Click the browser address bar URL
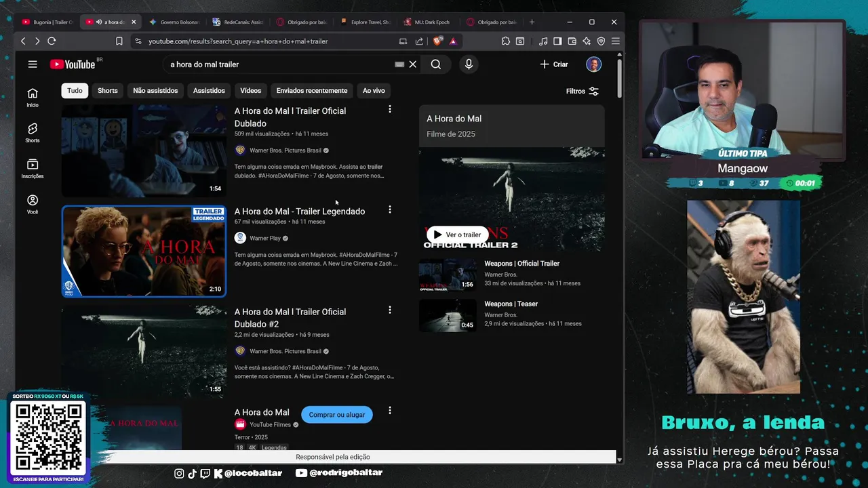The height and width of the screenshot is (488, 868). [238, 41]
